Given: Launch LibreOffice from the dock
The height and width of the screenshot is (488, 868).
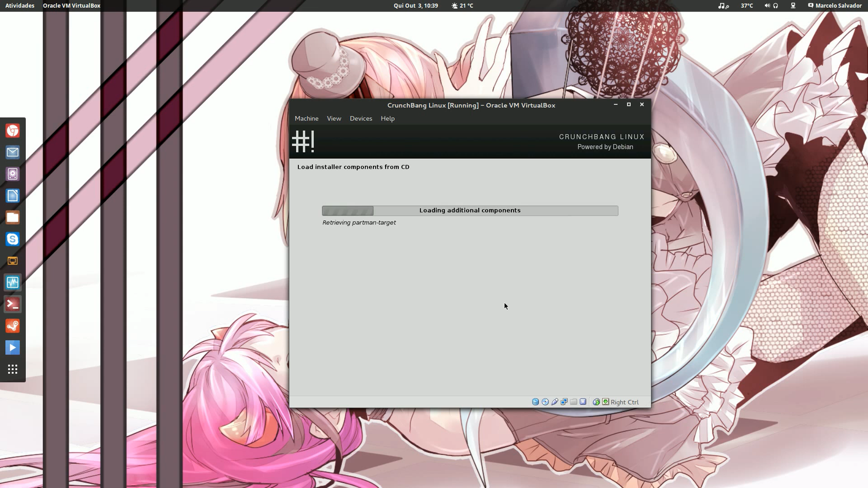Looking at the screenshot, I should pos(13,196).
